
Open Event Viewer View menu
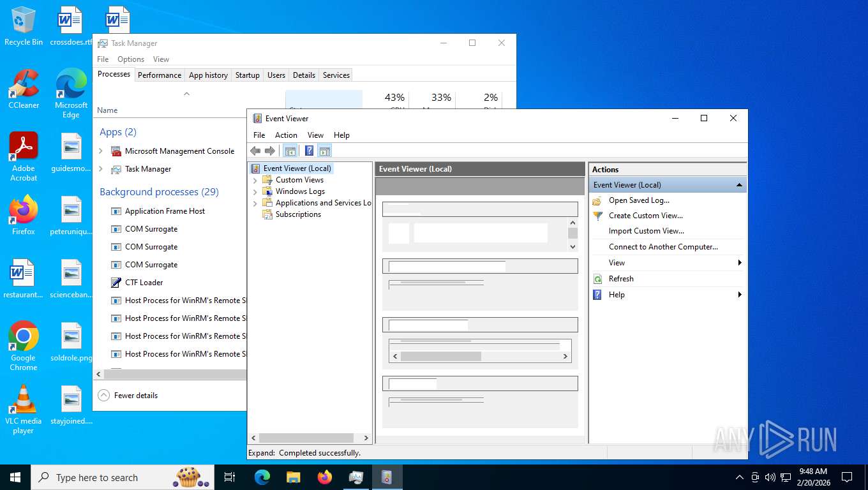coord(315,135)
